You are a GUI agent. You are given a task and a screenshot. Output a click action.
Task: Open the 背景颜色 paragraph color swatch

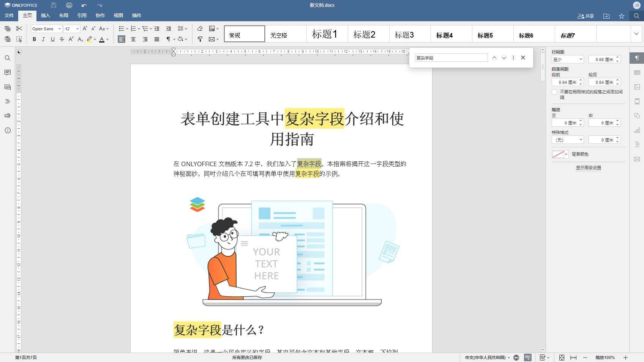click(x=560, y=154)
